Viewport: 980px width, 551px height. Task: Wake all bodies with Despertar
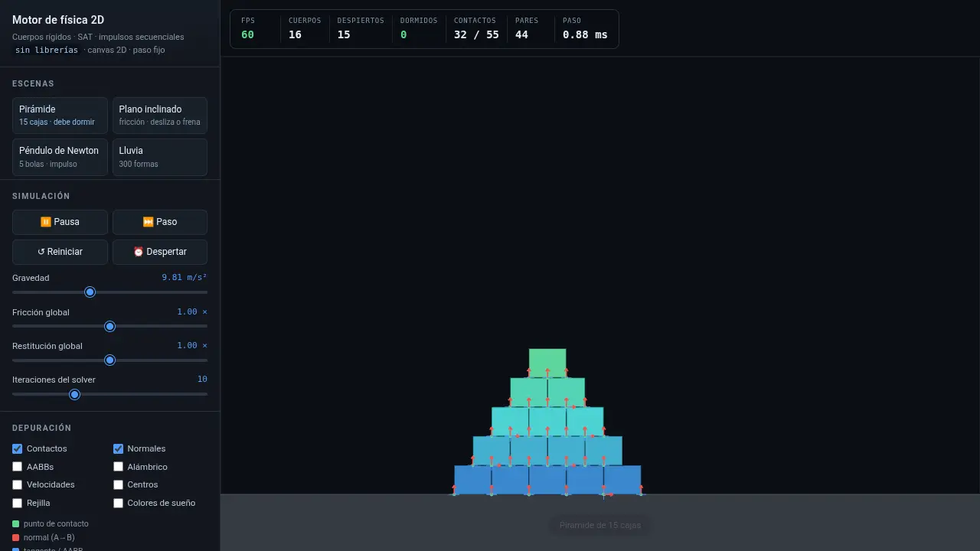160,252
